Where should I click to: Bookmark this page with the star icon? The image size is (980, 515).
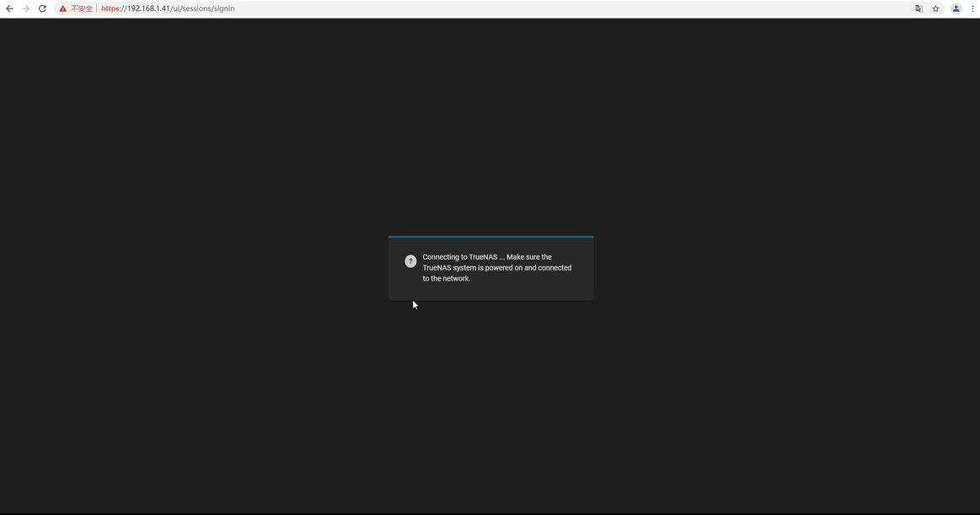click(935, 8)
